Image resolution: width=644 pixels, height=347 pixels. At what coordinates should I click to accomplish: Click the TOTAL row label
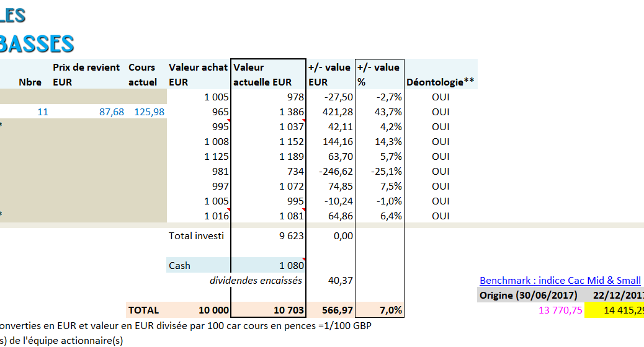click(143, 310)
